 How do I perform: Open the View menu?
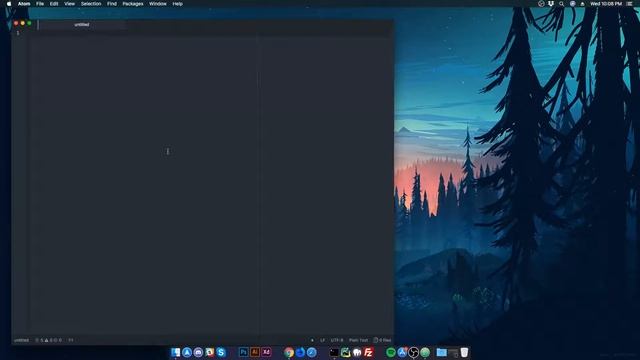click(x=69, y=4)
